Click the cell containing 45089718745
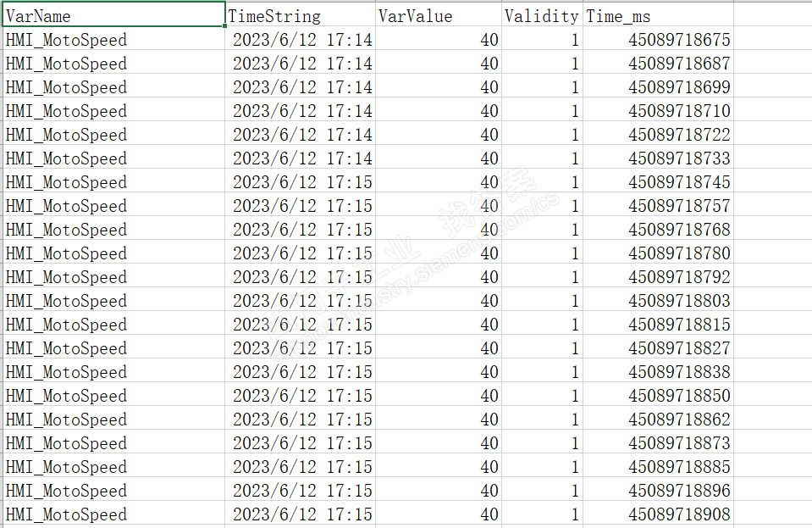Screen dimensions: 812x528 (658, 181)
